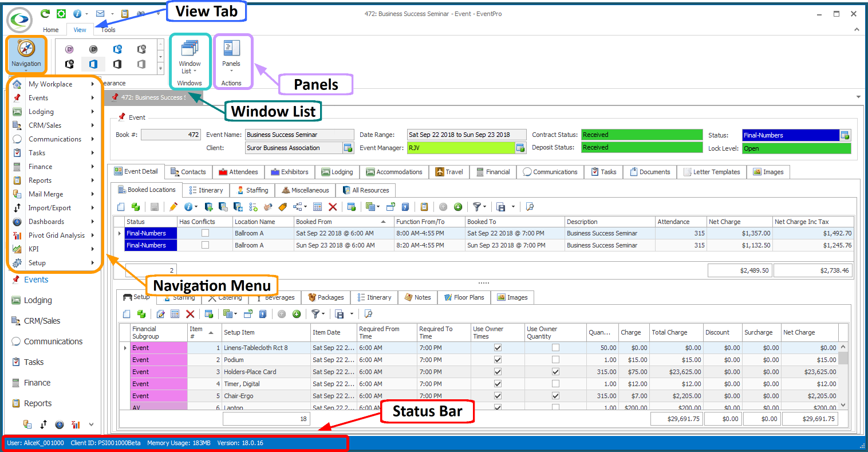This screenshot has width=868, height=452.
Task: Click the red X delete icon in Booked Locations toolbar
Action: [333, 207]
